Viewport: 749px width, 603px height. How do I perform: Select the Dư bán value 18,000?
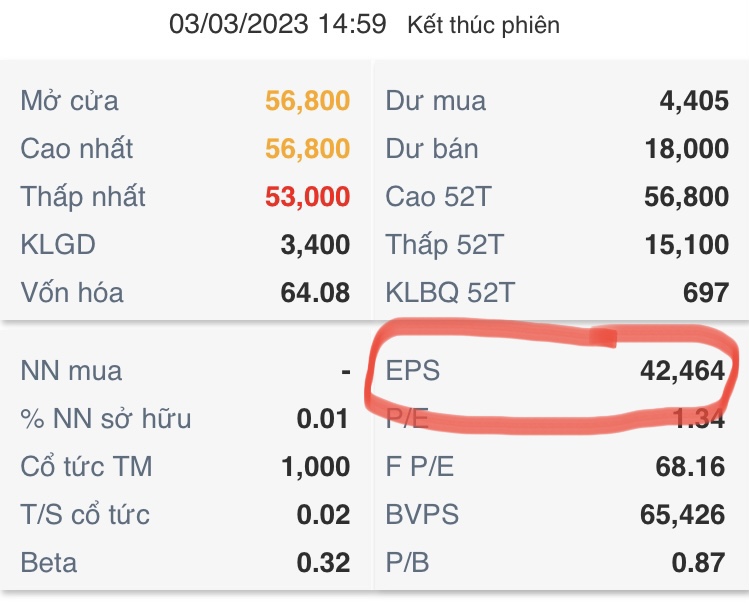coord(687,149)
